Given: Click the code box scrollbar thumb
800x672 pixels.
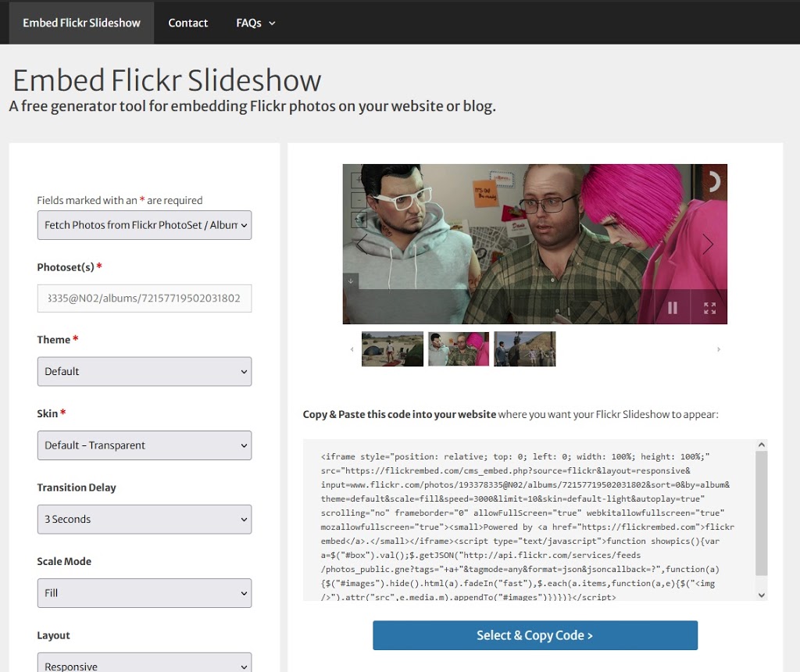Looking at the screenshot, I should click(x=761, y=513).
